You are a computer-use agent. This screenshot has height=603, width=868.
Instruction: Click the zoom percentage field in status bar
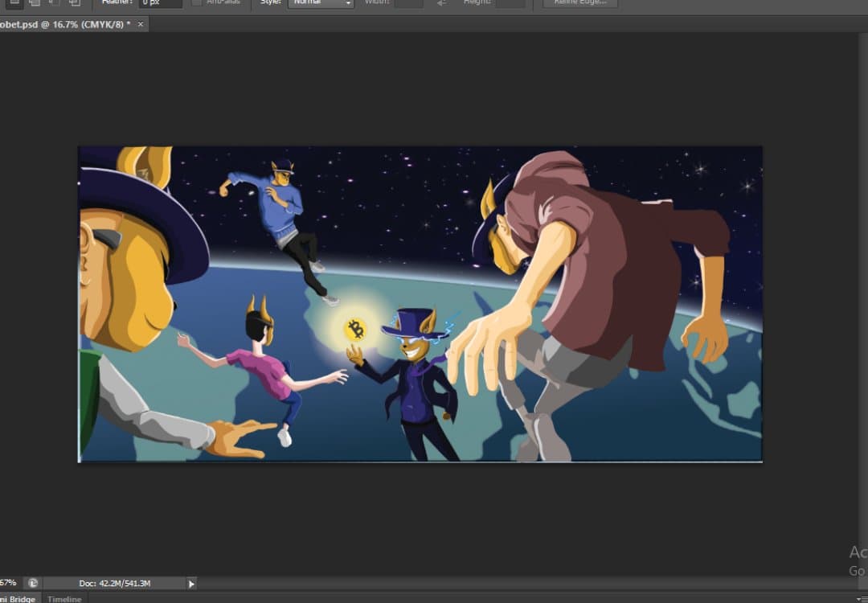coord(10,583)
